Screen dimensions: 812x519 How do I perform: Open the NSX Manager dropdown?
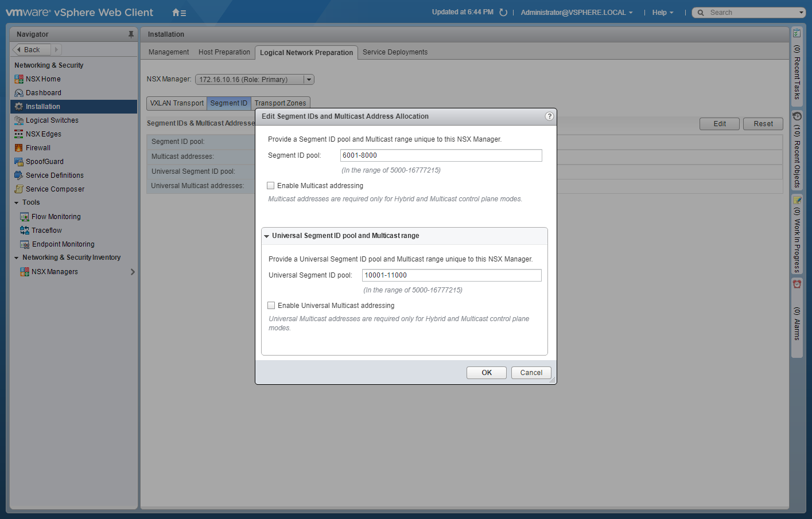coord(309,80)
